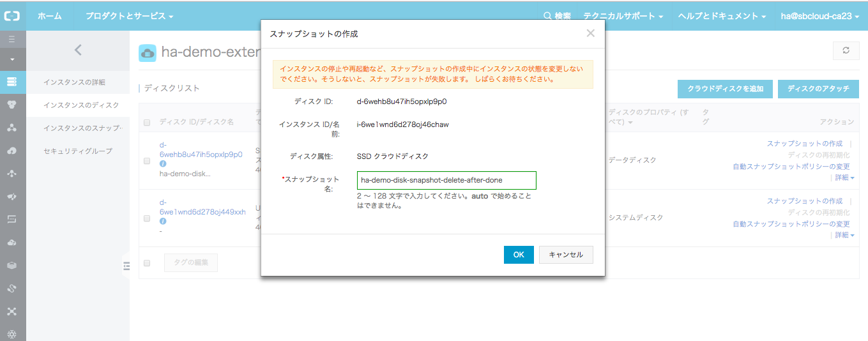Check the box for disk d-6wehb8u47ih5opxlp9p0
Image resolution: width=868 pixels, height=341 pixels.
pyautogui.click(x=147, y=161)
